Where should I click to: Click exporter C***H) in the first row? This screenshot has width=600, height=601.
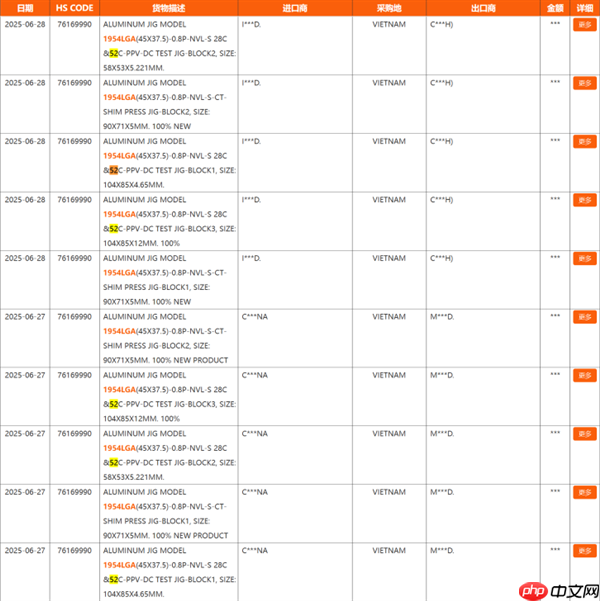pyautogui.click(x=441, y=24)
